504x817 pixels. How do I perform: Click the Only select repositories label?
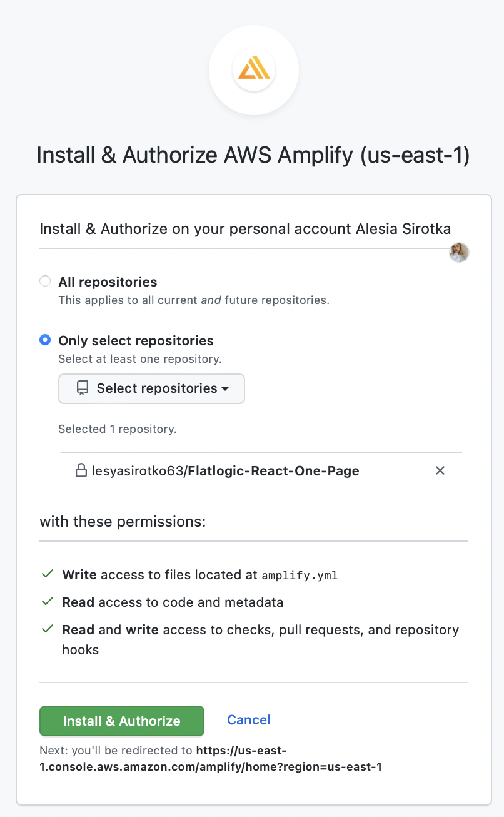point(136,341)
